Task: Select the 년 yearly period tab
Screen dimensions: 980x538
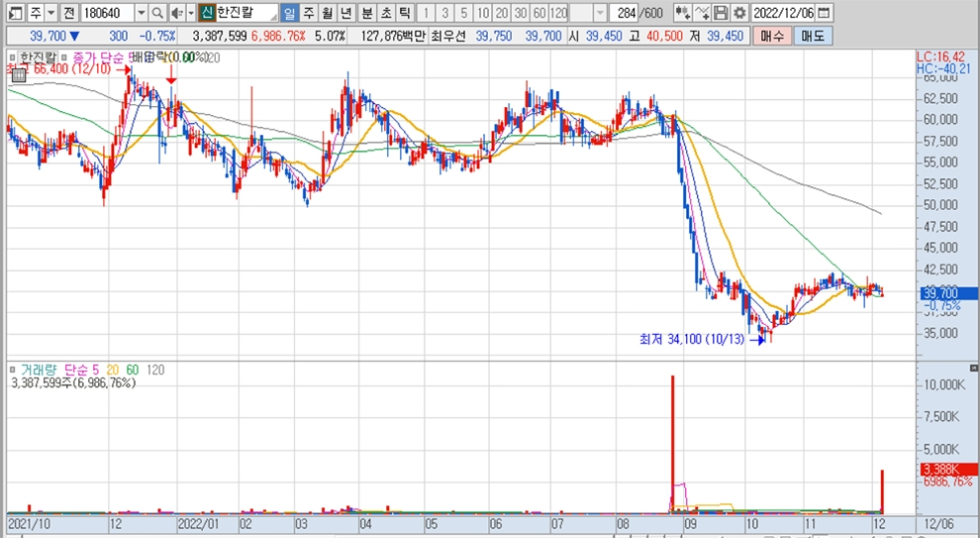Action: [x=345, y=13]
